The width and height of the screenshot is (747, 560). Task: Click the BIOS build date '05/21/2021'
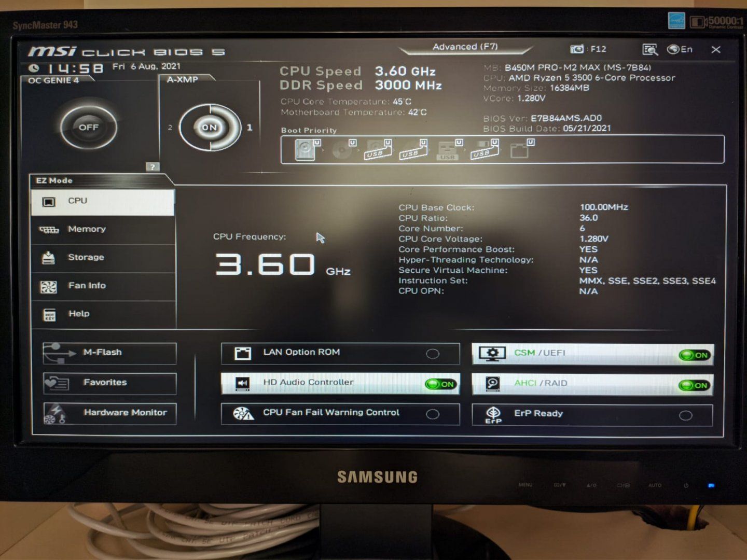(587, 128)
